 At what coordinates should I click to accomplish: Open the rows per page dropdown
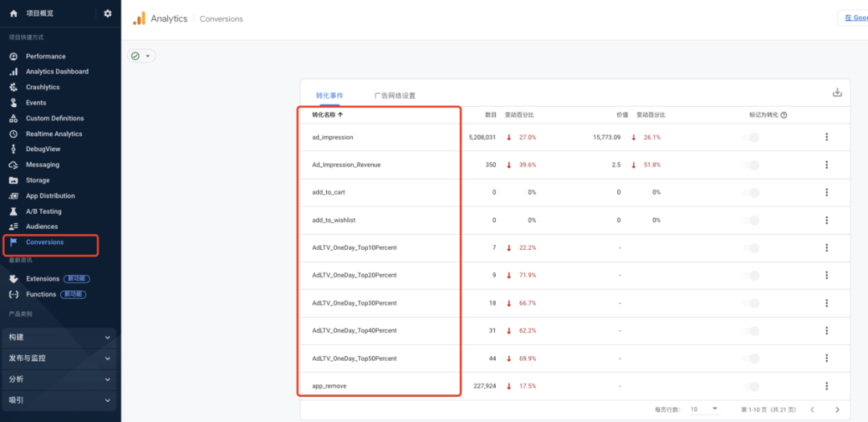pos(705,409)
